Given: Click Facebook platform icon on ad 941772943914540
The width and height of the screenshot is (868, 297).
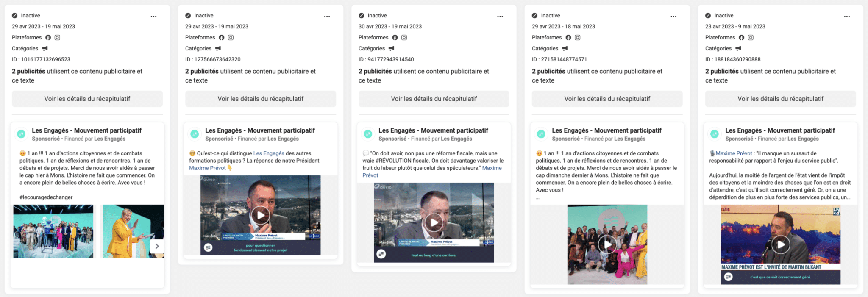Looking at the screenshot, I should (x=395, y=38).
